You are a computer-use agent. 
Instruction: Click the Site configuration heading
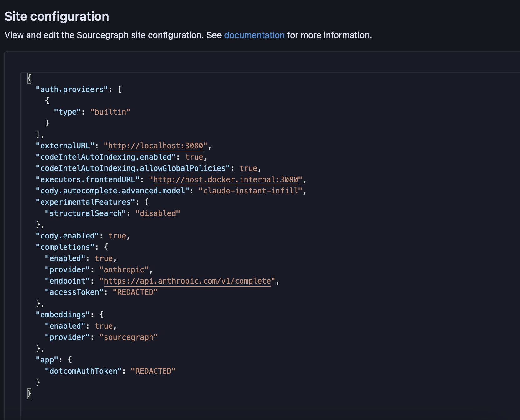point(56,16)
